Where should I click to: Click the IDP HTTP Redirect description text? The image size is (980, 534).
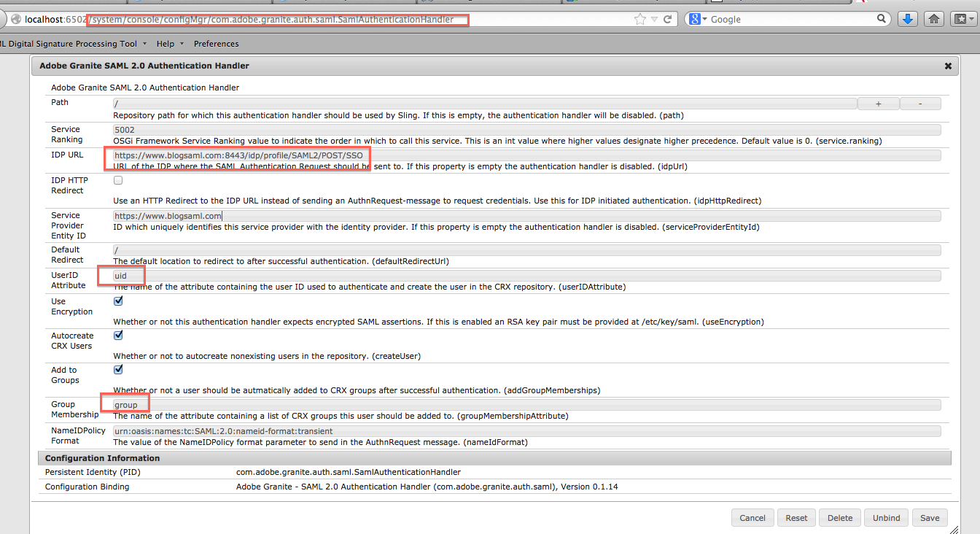(437, 201)
